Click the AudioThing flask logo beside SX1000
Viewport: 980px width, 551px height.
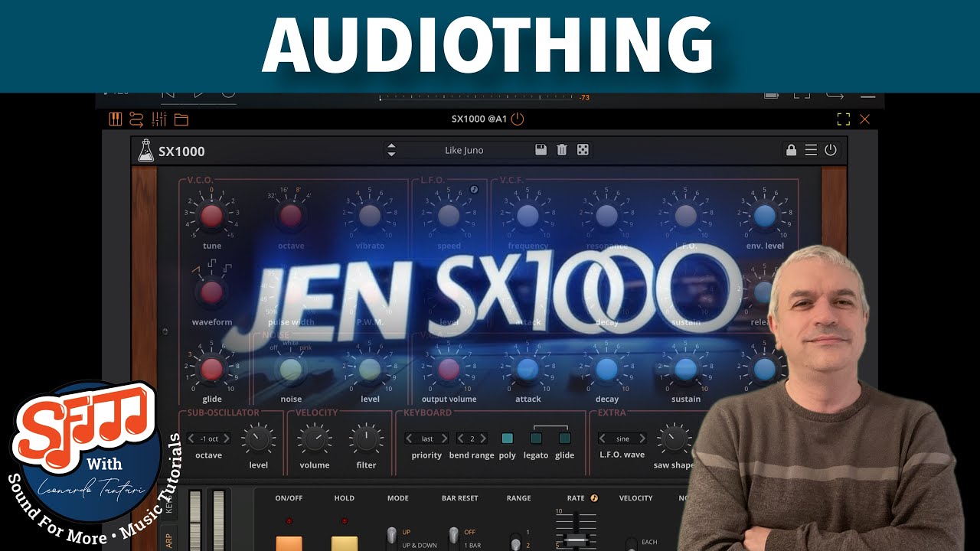point(145,151)
